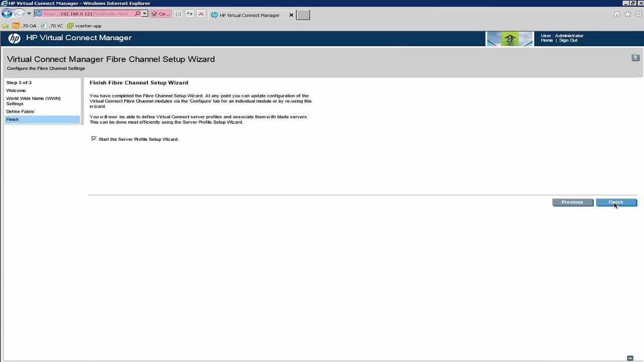Open the .70 VC favorite

[52, 26]
